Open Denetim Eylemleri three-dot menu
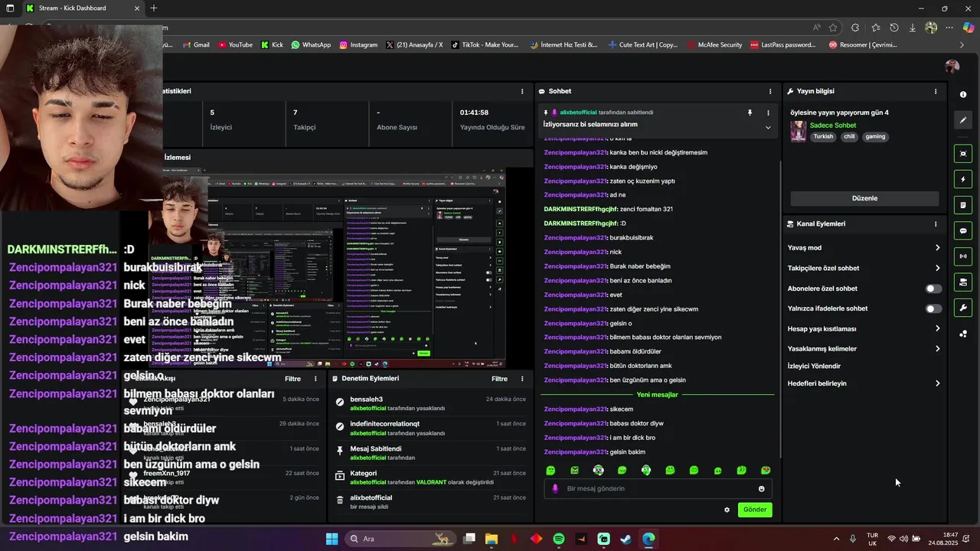Screen dimensions: 980x551 point(522,379)
